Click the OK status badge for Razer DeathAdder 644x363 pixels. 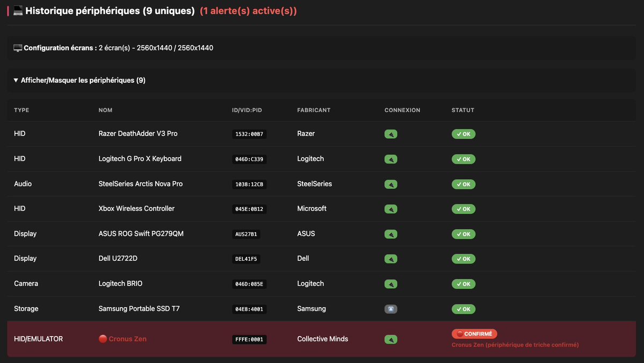pyautogui.click(x=464, y=134)
